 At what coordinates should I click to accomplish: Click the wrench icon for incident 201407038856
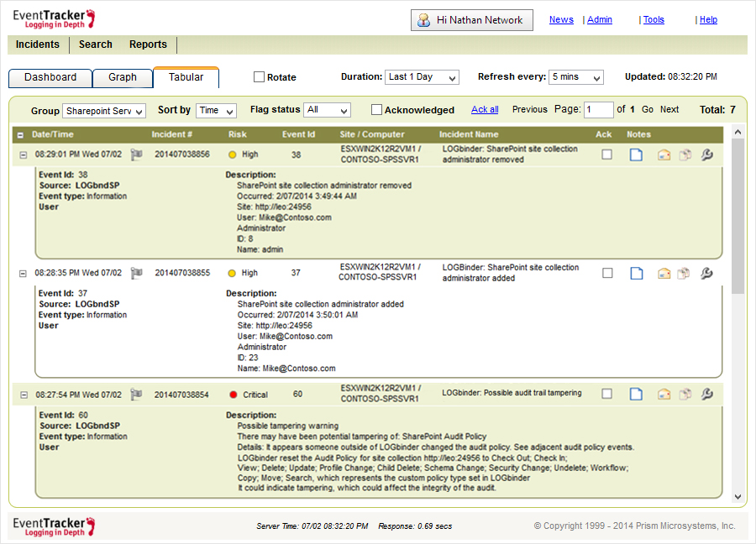706,154
